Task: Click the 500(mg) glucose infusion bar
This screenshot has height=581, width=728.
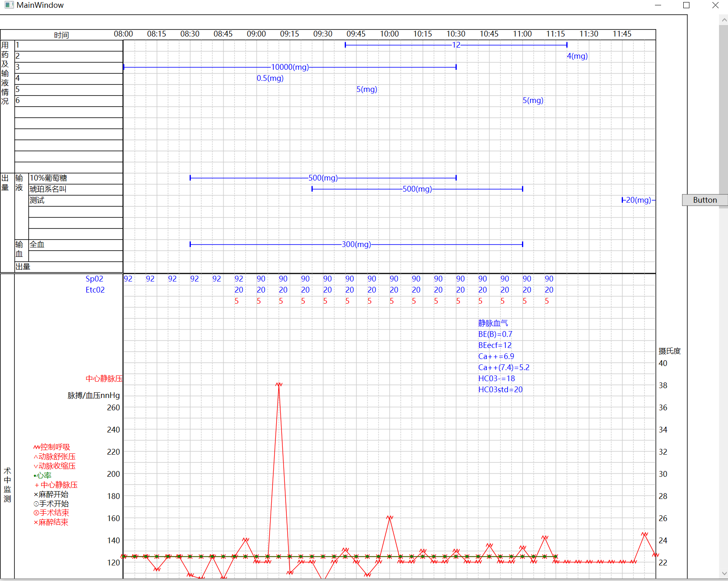Action: (x=323, y=177)
